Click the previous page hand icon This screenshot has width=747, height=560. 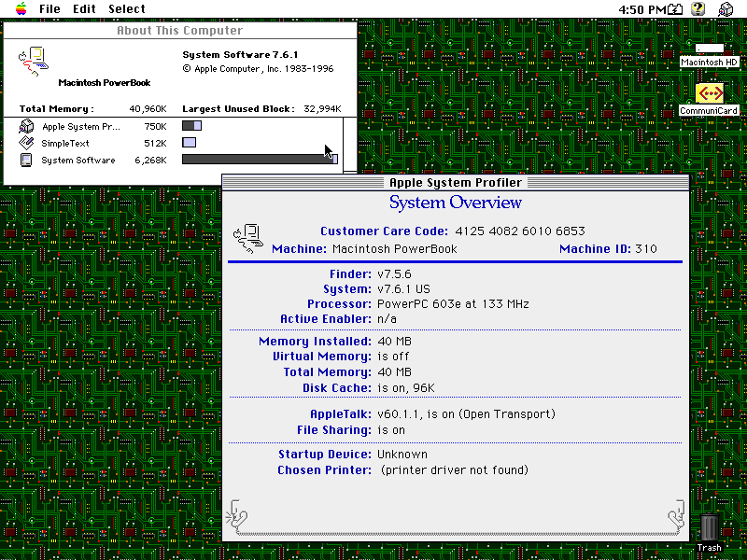236,515
